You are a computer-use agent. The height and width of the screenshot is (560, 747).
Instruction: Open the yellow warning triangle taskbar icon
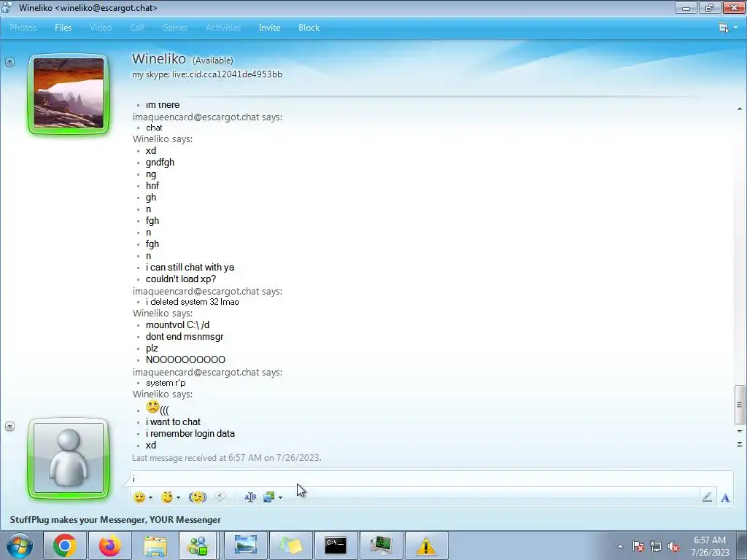pyautogui.click(x=426, y=545)
